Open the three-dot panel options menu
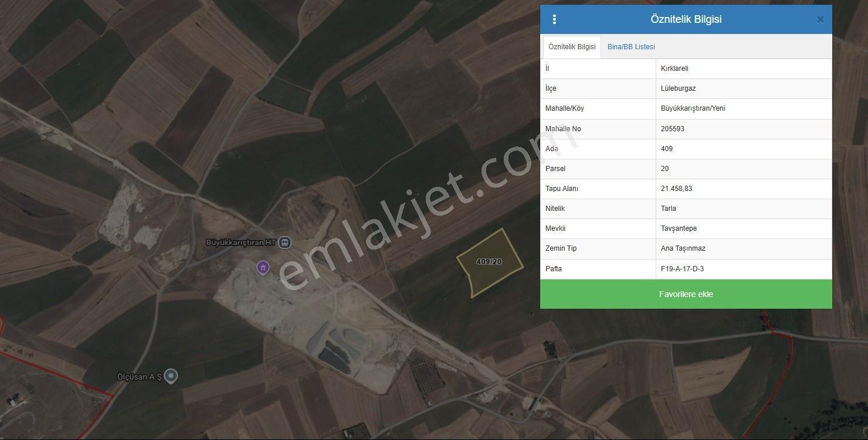Viewport: 868px width, 440px height. (x=554, y=19)
